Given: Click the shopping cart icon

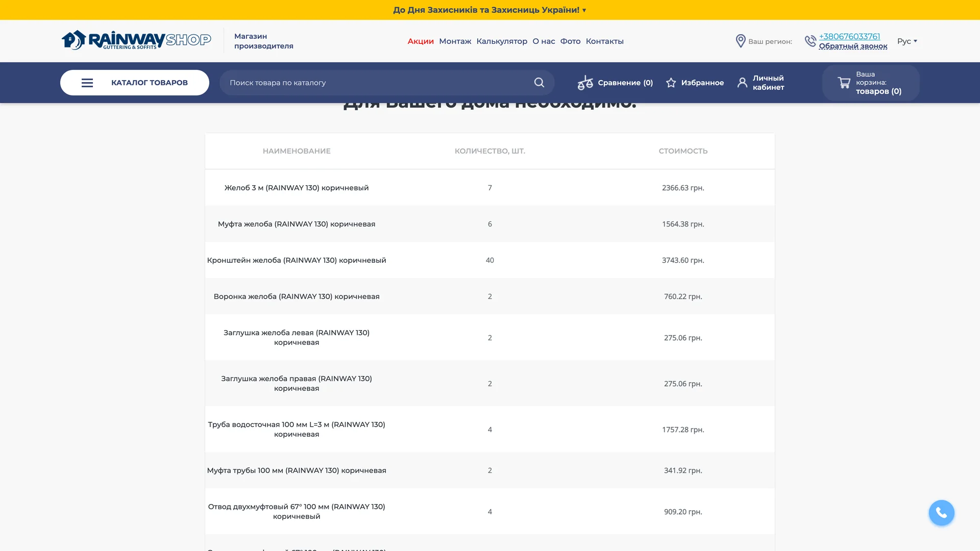Looking at the screenshot, I should [844, 83].
